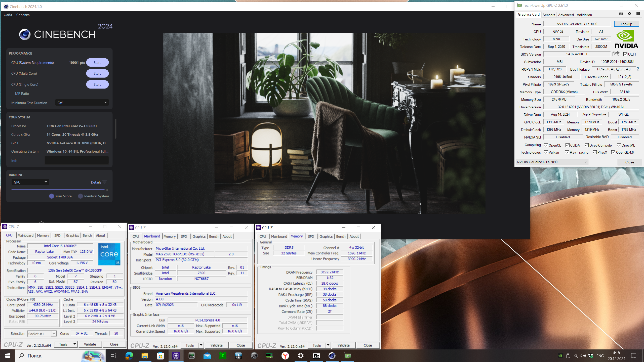The height and width of the screenshot is (362, 644).
Task: Click the Info input field in Cinebench
Action: [77, 160]
